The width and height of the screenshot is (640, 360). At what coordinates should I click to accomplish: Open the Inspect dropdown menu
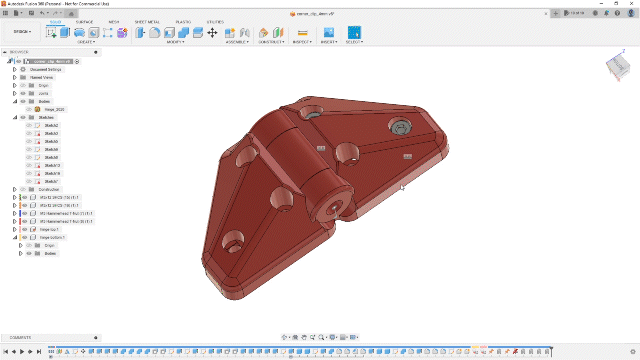click(x=302, y=42)
